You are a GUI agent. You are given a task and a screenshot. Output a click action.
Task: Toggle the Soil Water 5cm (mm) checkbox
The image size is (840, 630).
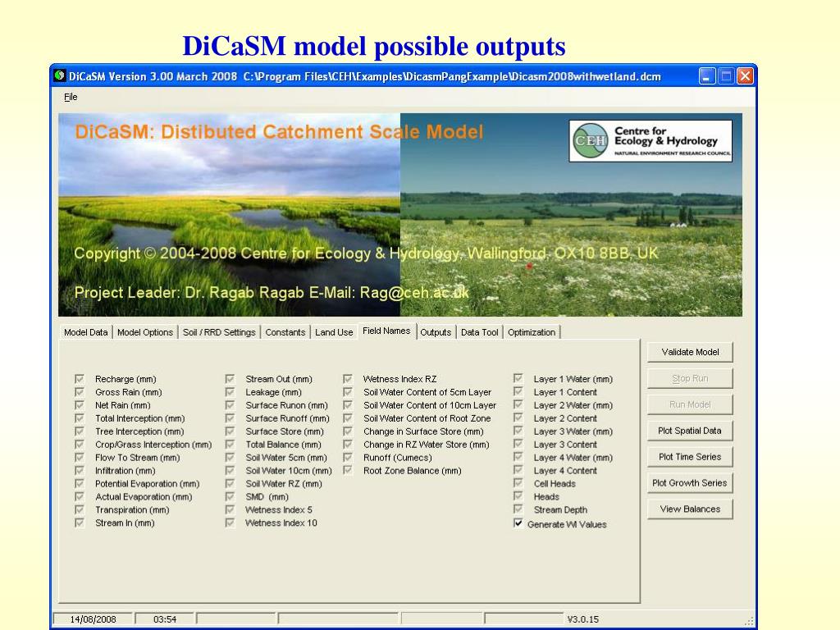point(231,458)
